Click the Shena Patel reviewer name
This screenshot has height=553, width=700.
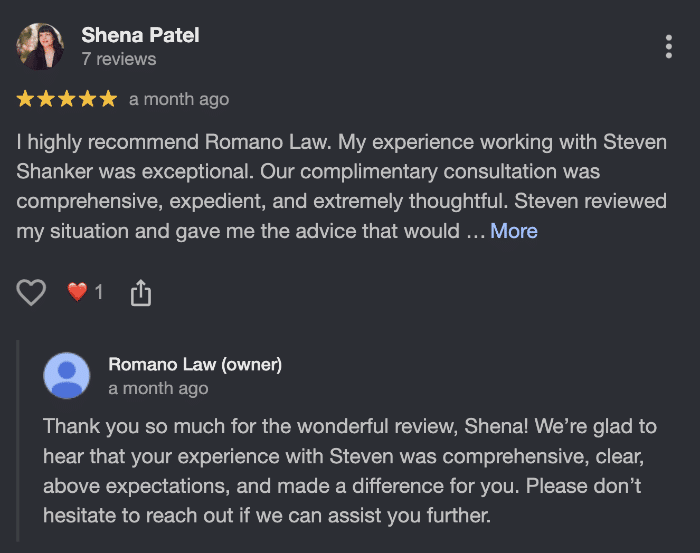coord(140,35)
